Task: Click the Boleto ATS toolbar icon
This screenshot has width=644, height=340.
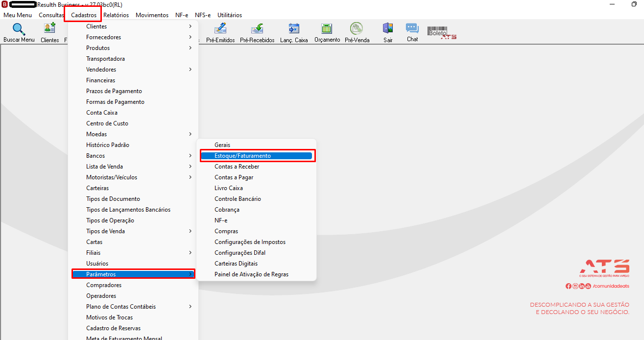Action: pos(442,33)
